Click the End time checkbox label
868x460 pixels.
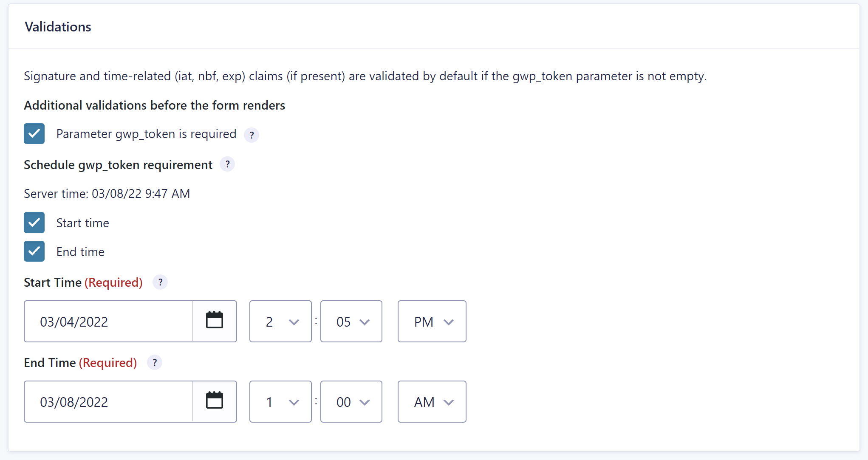(80, 252)
